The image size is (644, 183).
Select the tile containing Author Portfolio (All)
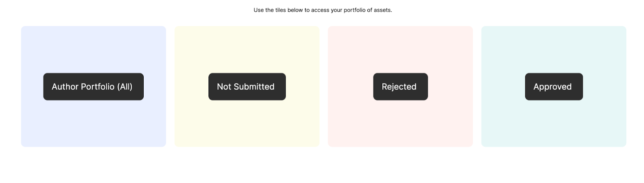pos(93,48)
